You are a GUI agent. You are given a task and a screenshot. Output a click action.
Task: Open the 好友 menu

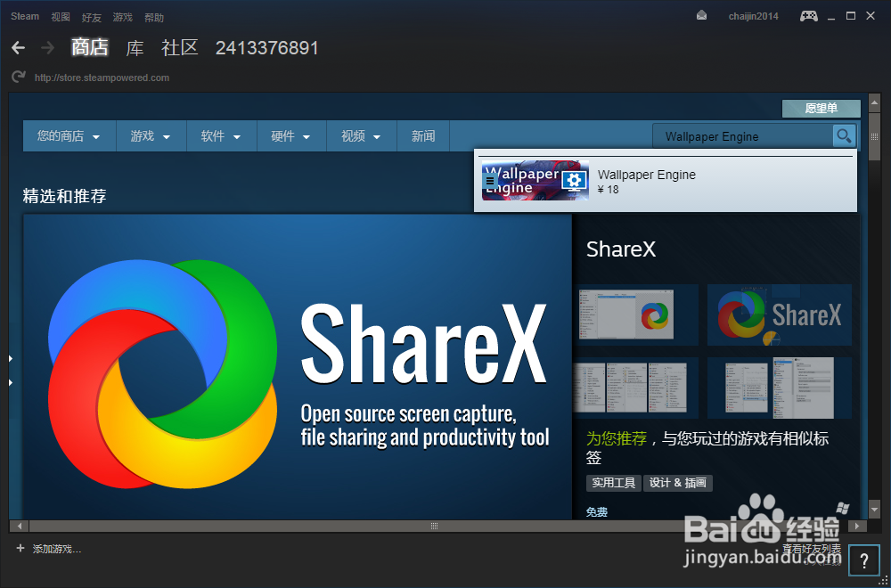point(92,18)
